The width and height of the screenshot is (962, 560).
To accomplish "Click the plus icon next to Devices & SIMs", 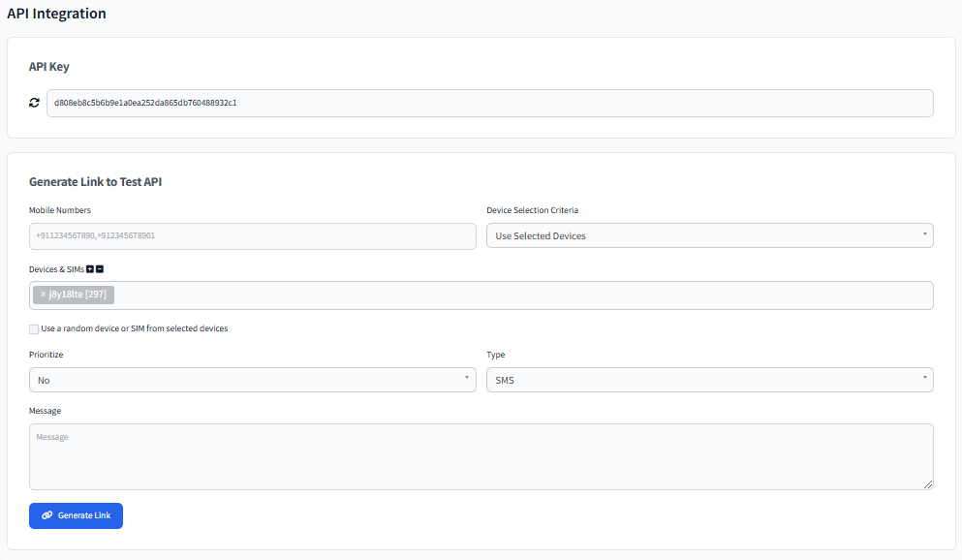I will pyautogui.click(x=90, y=269).
